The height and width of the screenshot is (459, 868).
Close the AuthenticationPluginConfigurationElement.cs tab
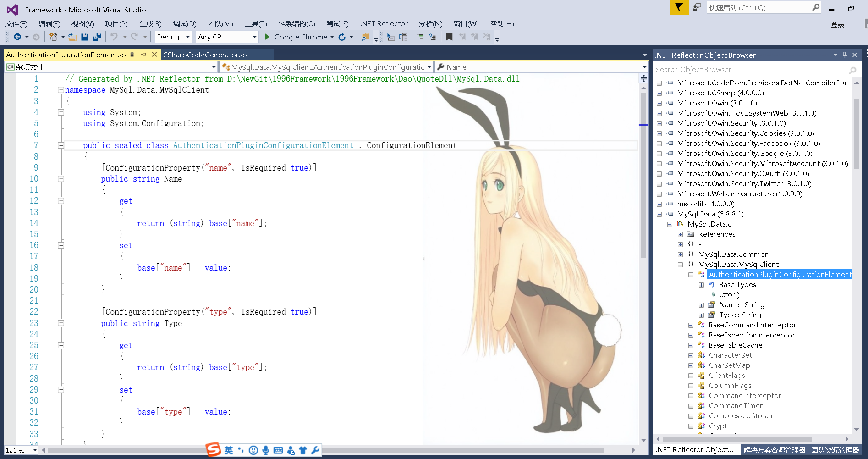pyautogui.click(x=154, y=55)
